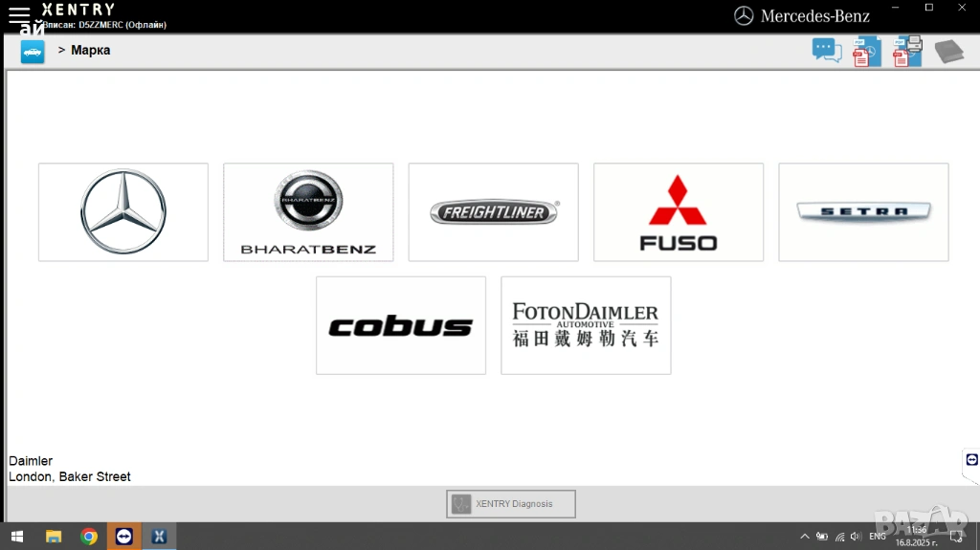Select the Foton Daimler Automotive tile
980x550 pixels.
pyautogui.click(x=586, y=326)
